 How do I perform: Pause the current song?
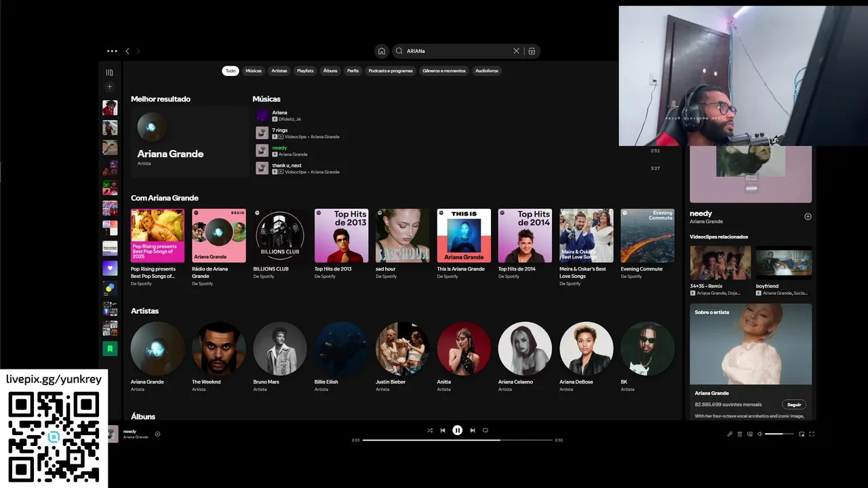point(458,430)
